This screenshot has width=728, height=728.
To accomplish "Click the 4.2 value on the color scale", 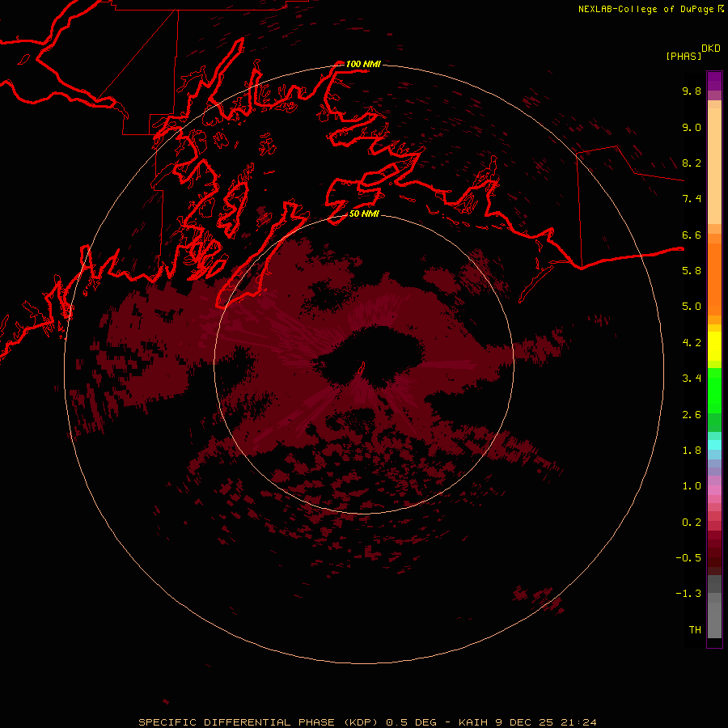I will 692,343.
